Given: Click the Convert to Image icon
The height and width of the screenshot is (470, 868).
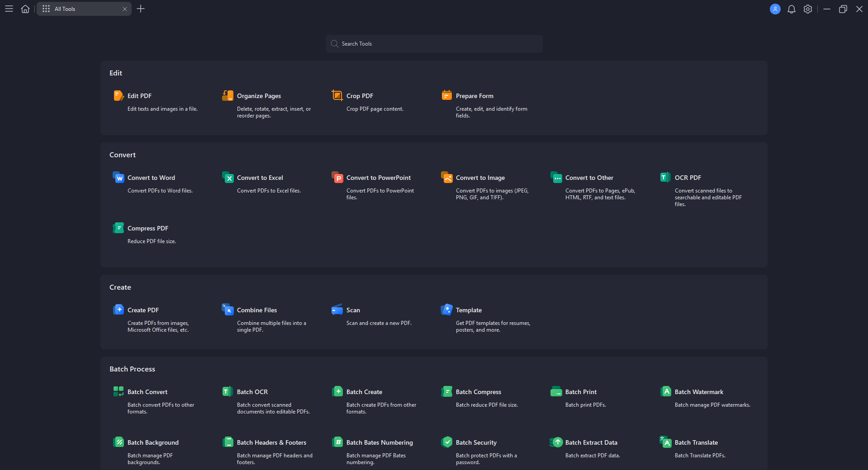Looking at the screenshot, I should point(447,177).
